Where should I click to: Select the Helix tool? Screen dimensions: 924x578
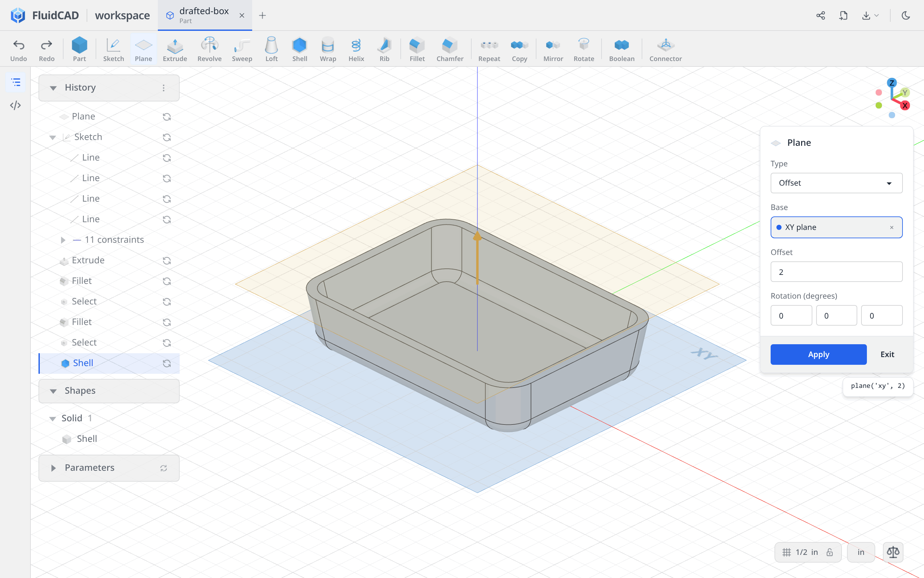click(x=356, y=49)
